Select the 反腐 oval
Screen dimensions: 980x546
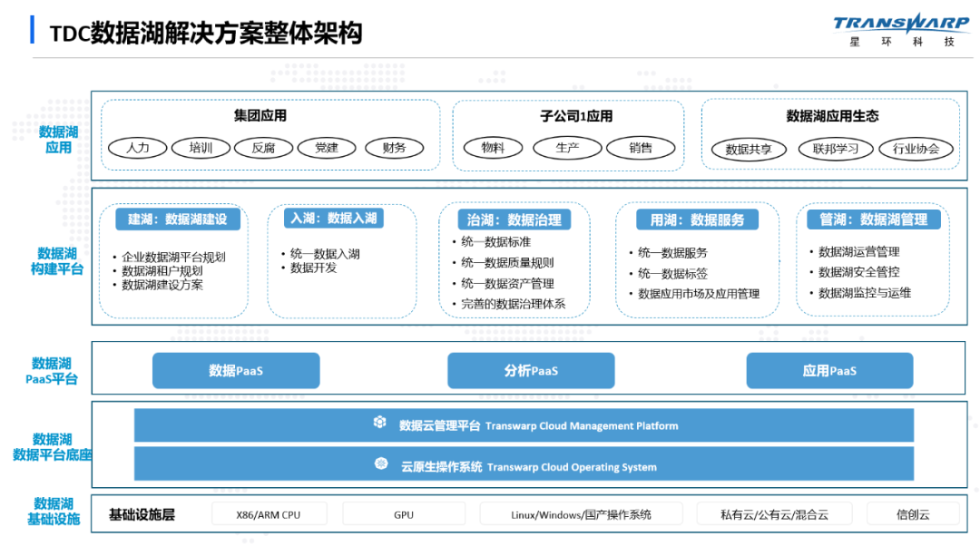pos(264,148)
